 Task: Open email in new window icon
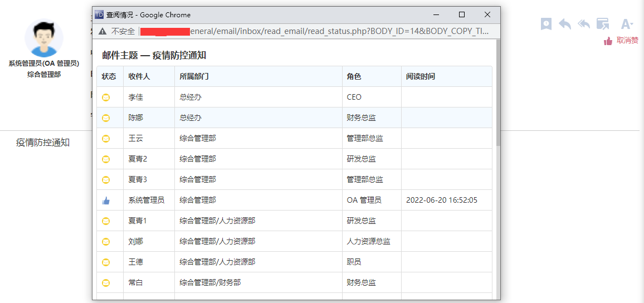(602, 24)
